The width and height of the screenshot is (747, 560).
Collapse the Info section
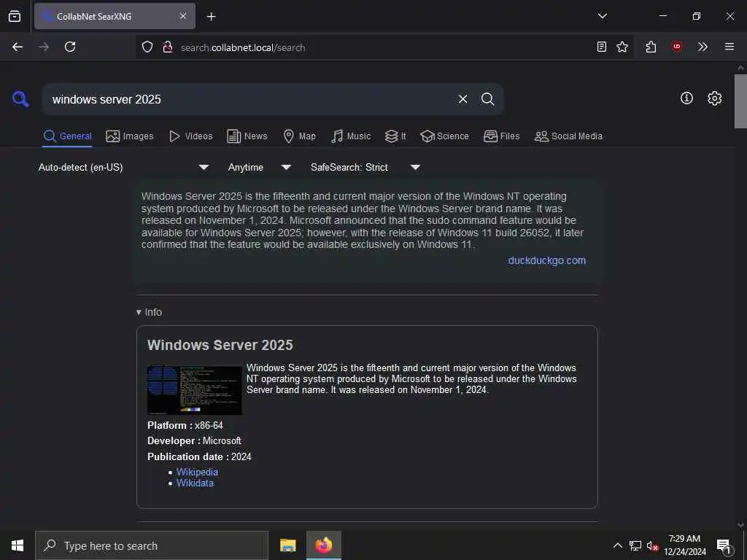click(149, 312)
